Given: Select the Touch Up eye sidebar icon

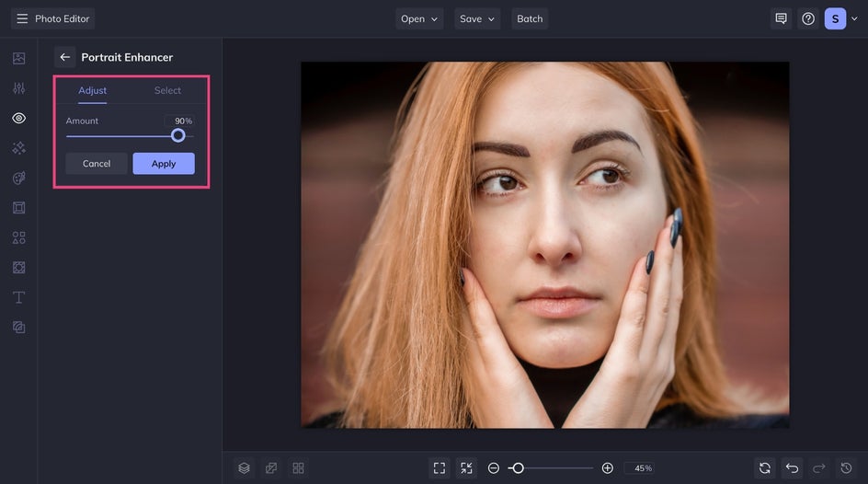Looking at the screenshot, I should 18,118.
